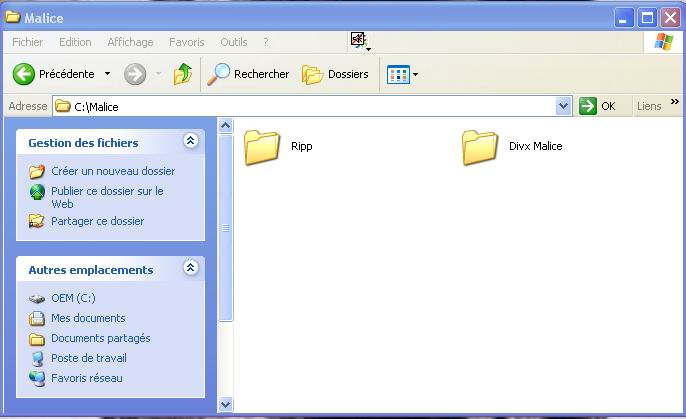Image resolution: width=686 pixels, height=419 pixels.
Task: Click the Ripp folder name
Action: (x=301, y=146)
